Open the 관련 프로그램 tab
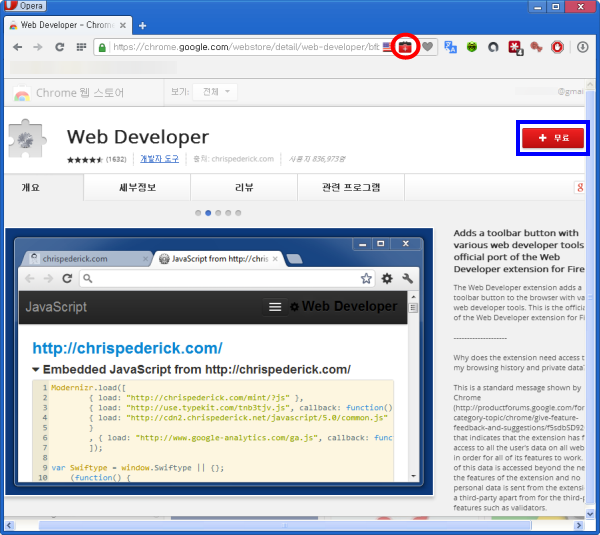 coord(351,187)
